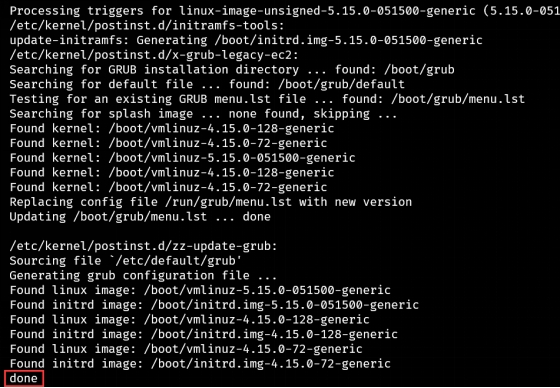Click 'Replacing config file /run/grub/menu.lst' line
Screen dimensions: 560x388
tap(211, 202)
